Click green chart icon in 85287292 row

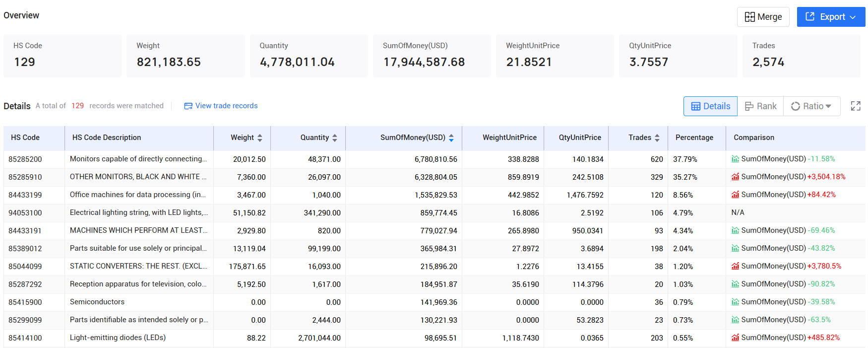(735, 284)
